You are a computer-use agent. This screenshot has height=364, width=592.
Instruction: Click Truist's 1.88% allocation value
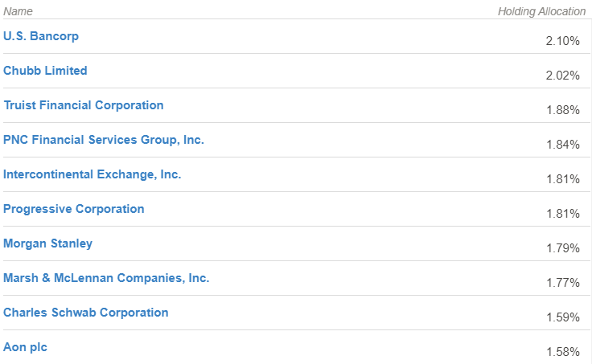[562, 110]
